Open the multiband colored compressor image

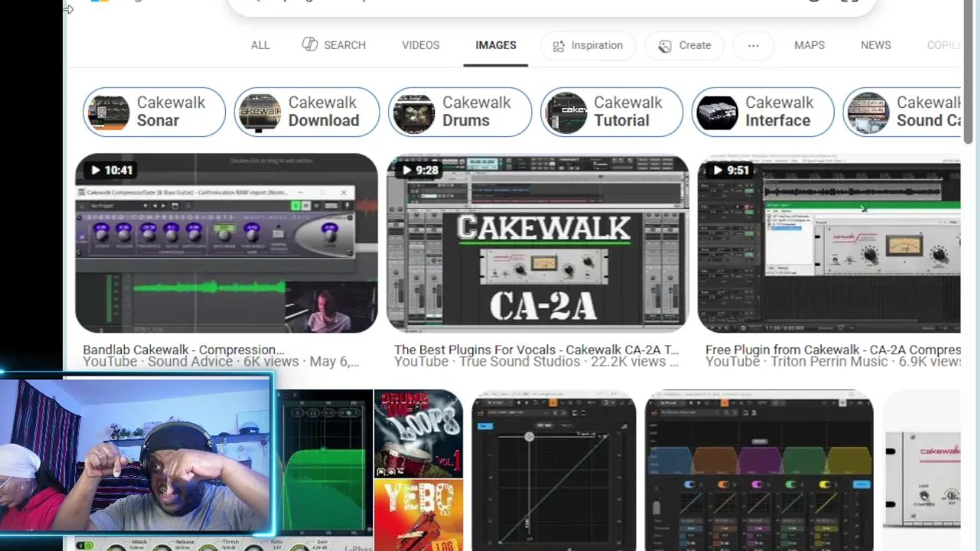click(x=759, y=471)
